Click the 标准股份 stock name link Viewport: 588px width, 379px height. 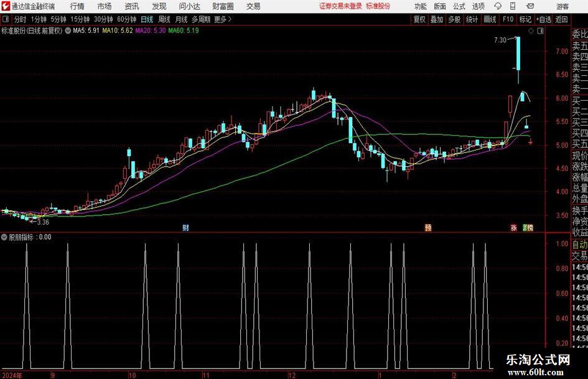(378, 6)
